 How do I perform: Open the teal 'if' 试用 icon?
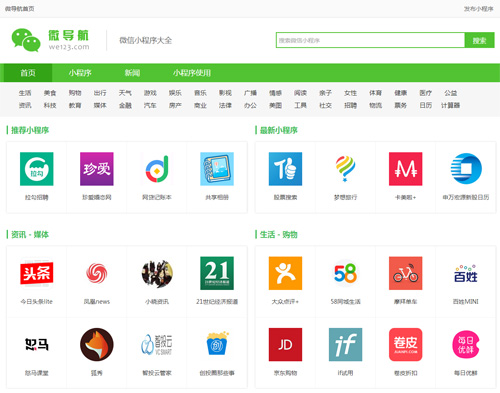tap(345, 344)
